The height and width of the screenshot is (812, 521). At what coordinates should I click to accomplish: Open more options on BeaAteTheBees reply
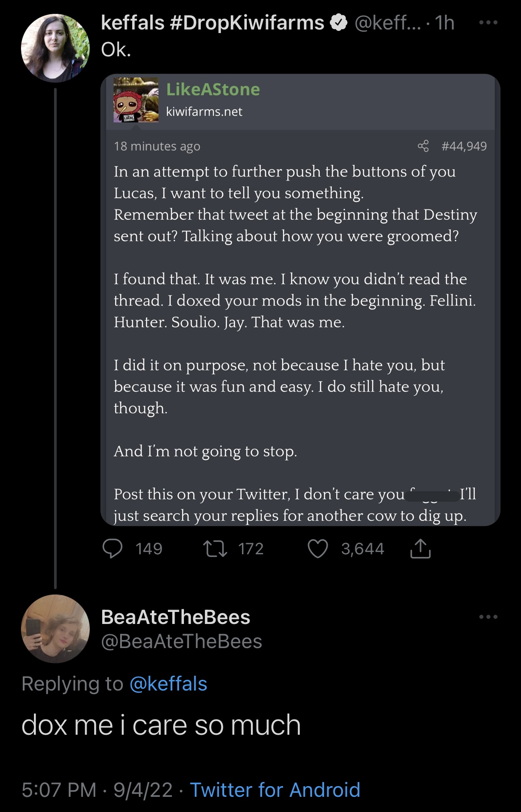pyautogui.click(x=488, y=617)
